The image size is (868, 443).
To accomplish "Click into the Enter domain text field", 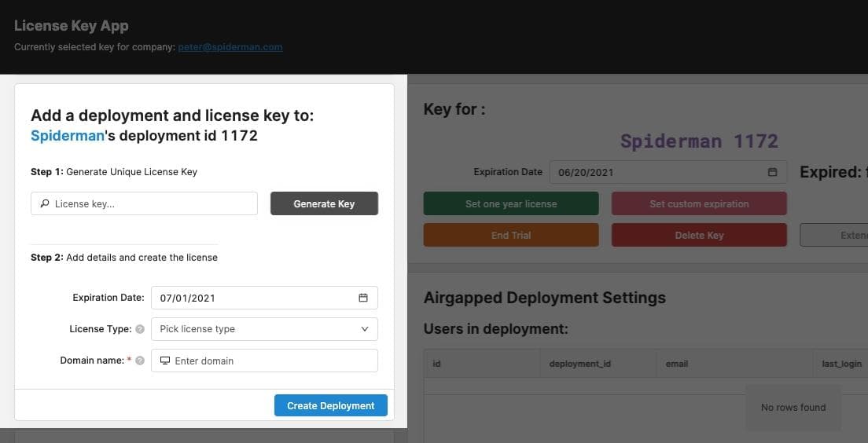I will pos(271,361).
